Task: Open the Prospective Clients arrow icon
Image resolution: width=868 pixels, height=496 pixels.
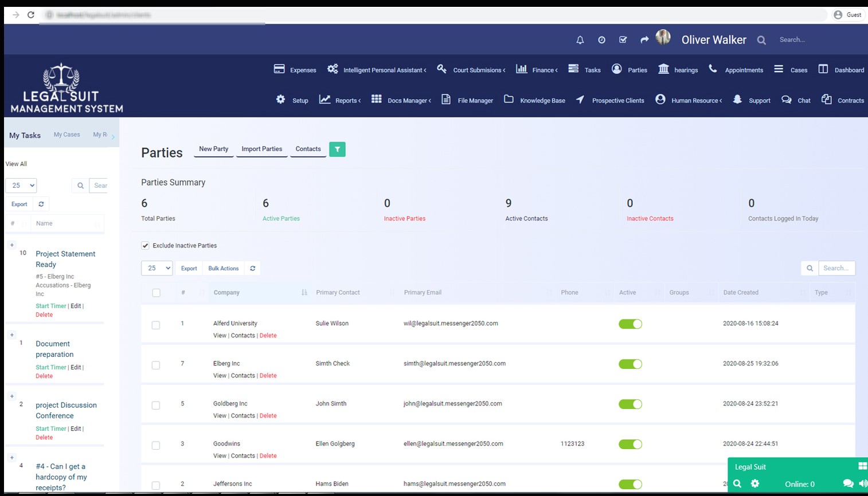Action: click(x=580, y=99)
